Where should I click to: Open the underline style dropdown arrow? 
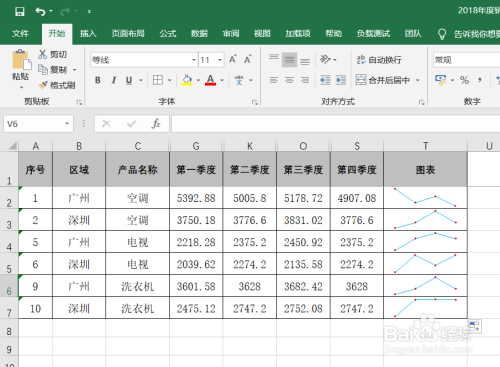[141, 80]
